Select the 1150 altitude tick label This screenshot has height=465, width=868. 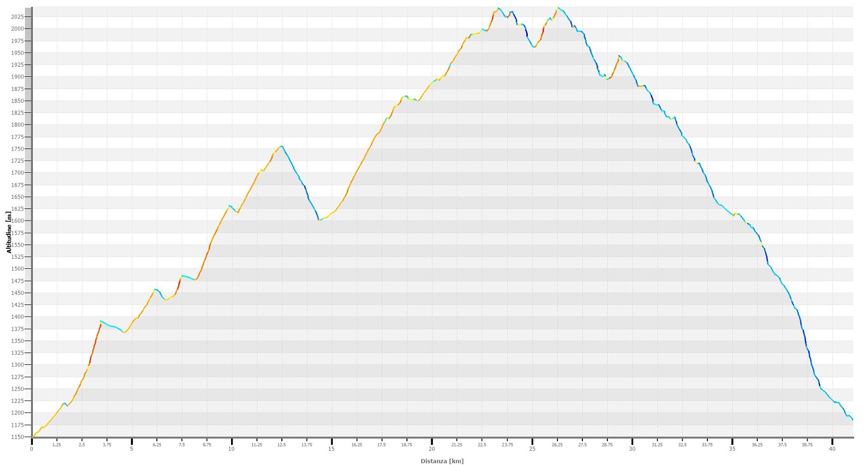pyautogui.click(x=17, y=437)
